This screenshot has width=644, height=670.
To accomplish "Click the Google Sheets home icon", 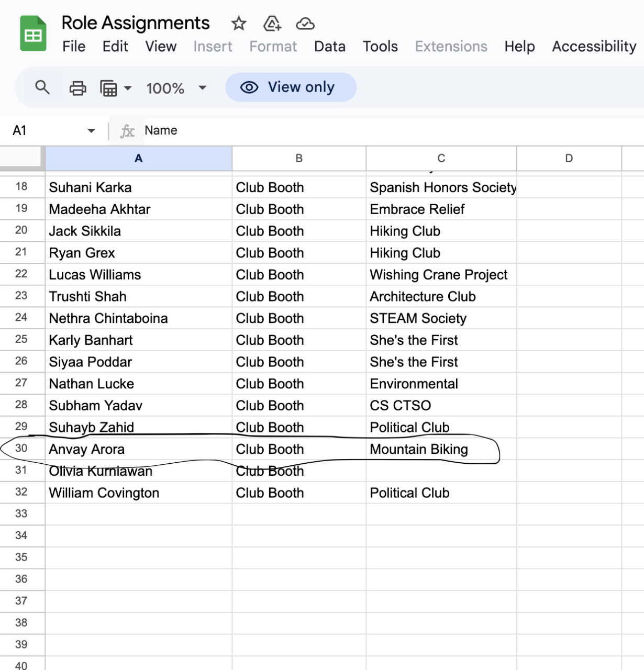I will coord(33,34).
